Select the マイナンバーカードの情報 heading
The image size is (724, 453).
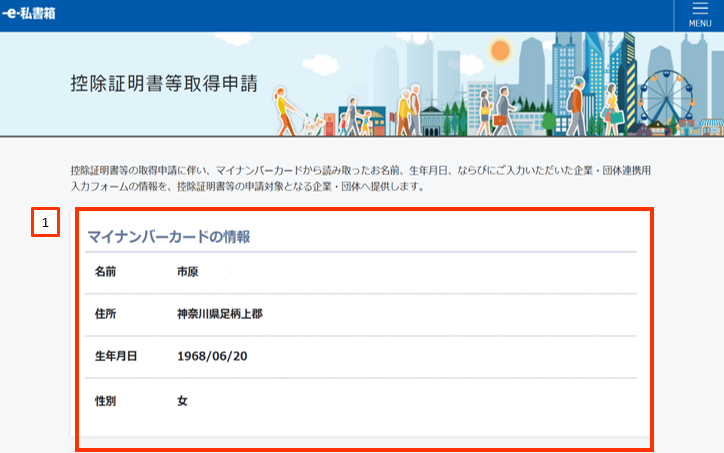point(168,237)
